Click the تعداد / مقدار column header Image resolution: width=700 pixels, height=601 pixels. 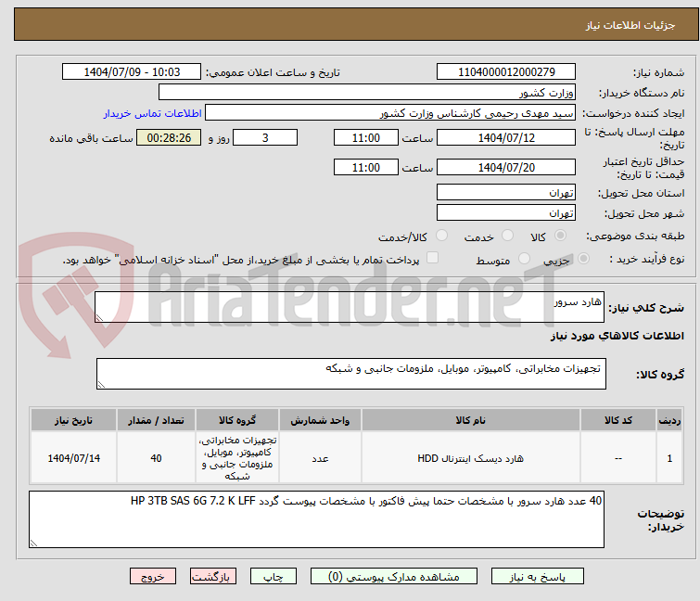coord(156,420)
